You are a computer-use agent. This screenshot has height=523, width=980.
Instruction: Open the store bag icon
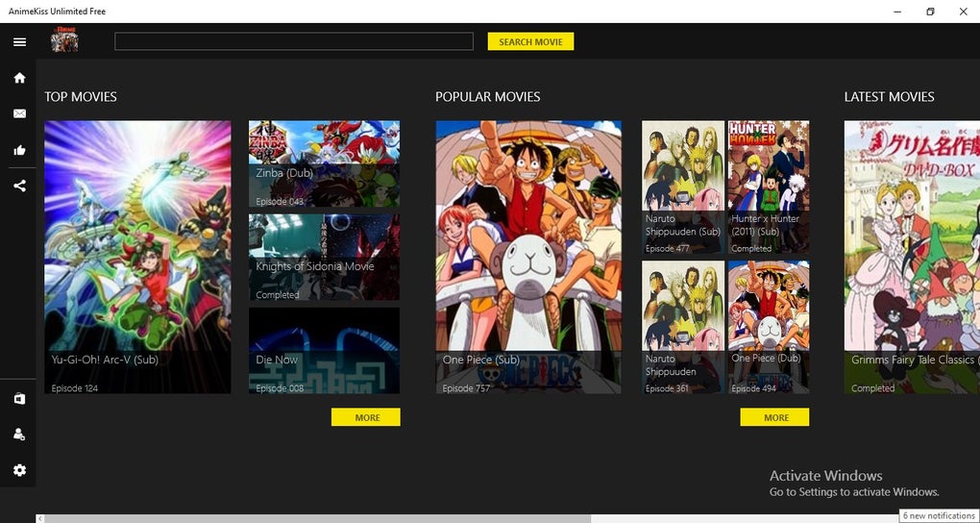click(x=19, y=399)
